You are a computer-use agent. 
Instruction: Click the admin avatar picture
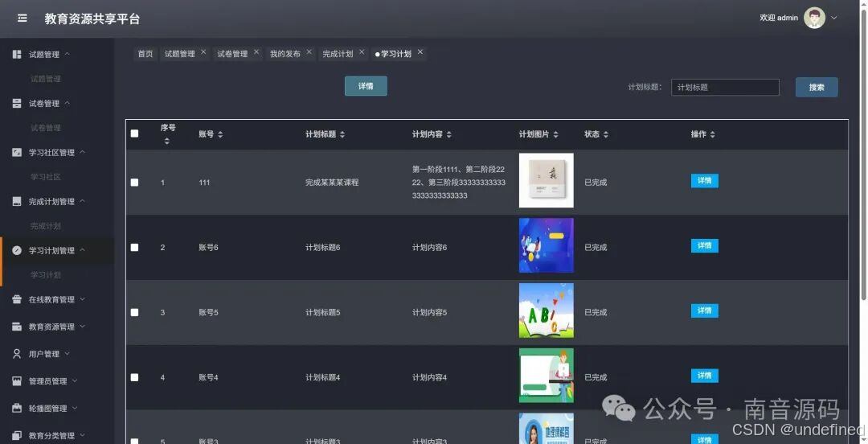coord(814,18)
